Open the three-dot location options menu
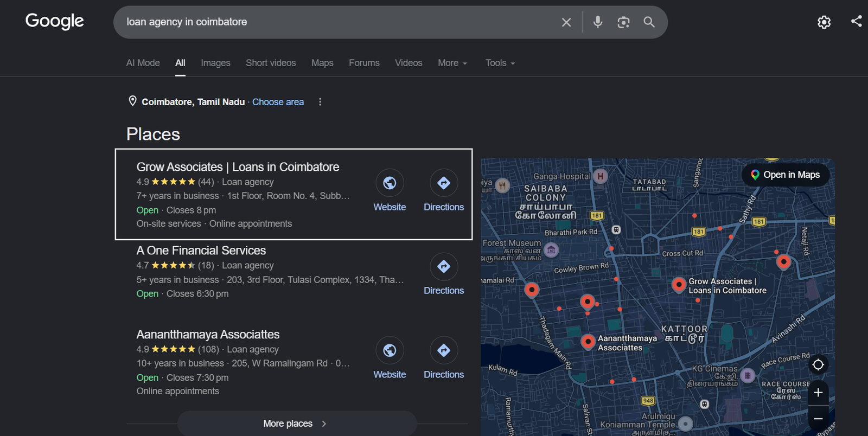Viewport: 868px width, 436px height. (320, 102)
